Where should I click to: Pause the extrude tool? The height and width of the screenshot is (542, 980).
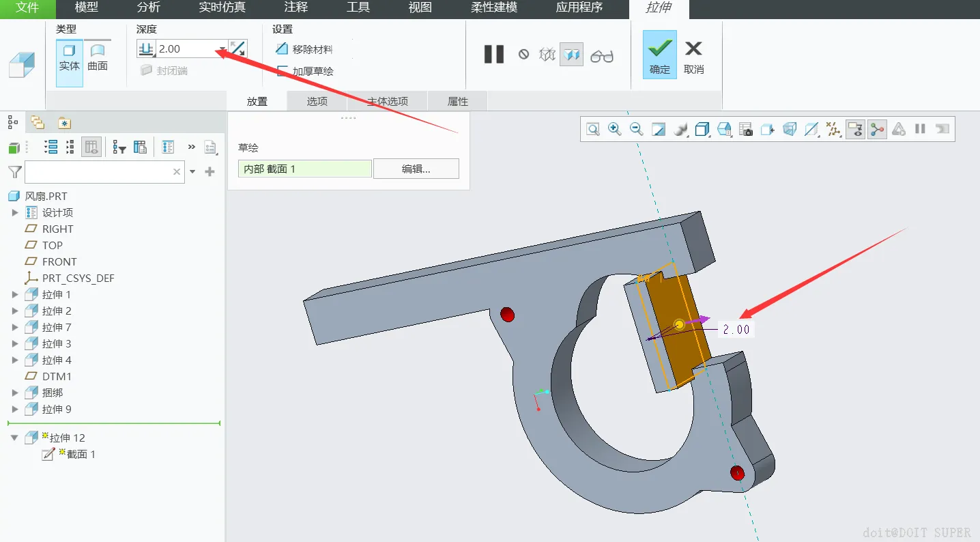(494, 54)
